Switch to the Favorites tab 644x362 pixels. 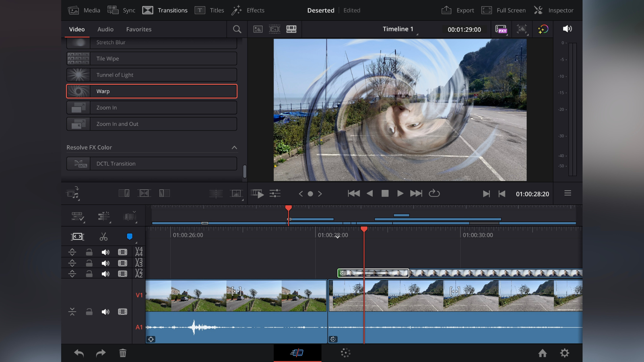point(138,29)
